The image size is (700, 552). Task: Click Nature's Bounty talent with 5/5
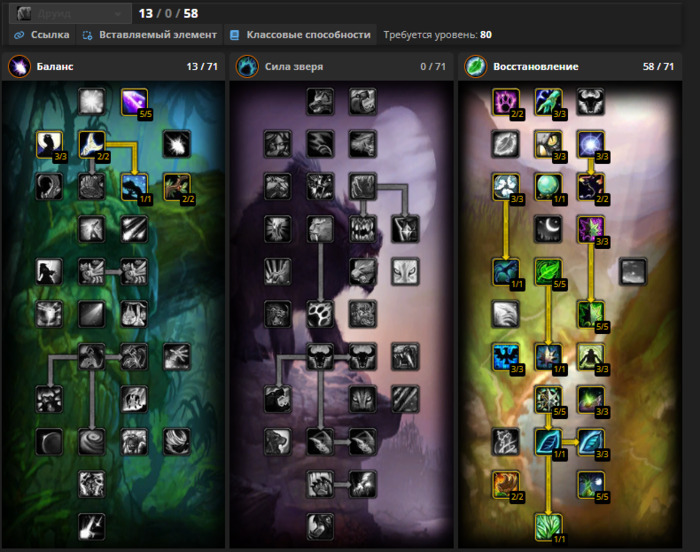tap(591, 314)
